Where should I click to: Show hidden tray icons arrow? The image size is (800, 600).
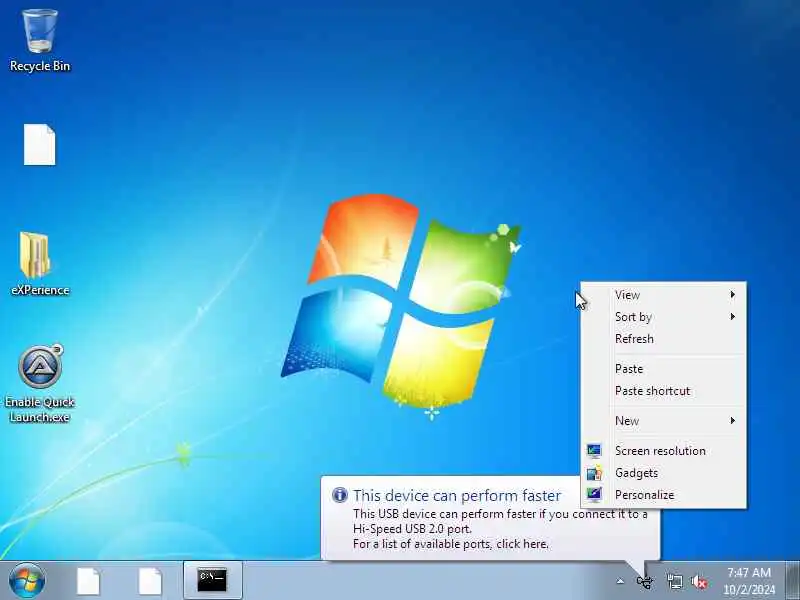(620, 581)
